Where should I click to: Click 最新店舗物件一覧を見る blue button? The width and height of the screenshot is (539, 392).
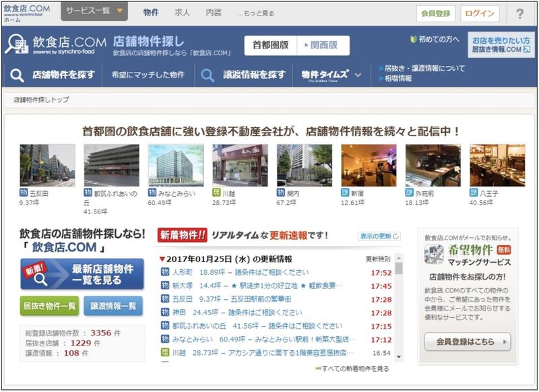coord(82,274)
